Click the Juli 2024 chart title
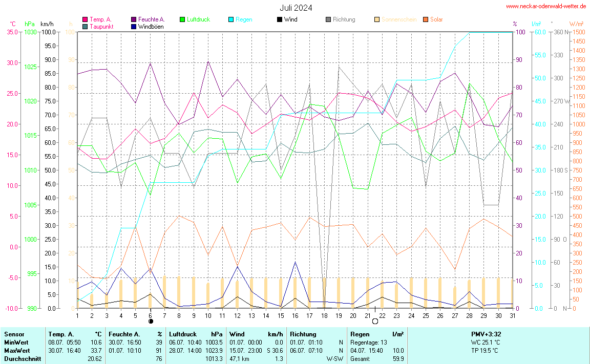590x364 pixels. tap(296, 8)
